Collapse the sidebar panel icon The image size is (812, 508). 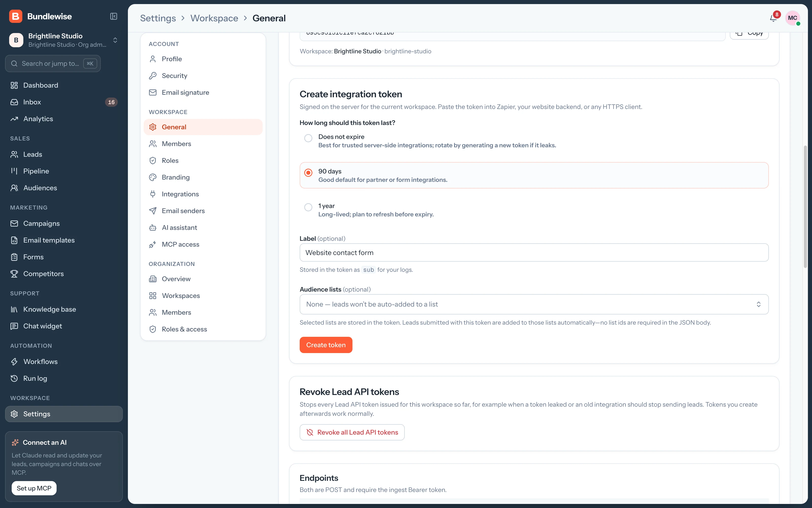113,16
